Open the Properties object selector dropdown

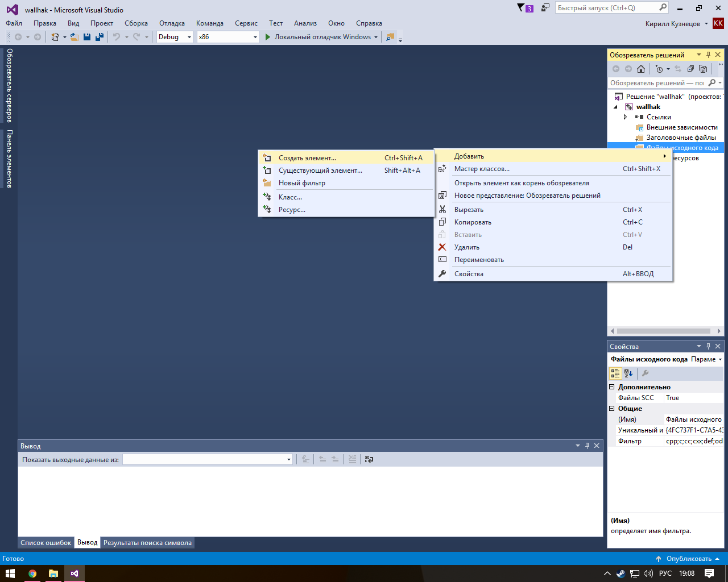tap(720, 359)
